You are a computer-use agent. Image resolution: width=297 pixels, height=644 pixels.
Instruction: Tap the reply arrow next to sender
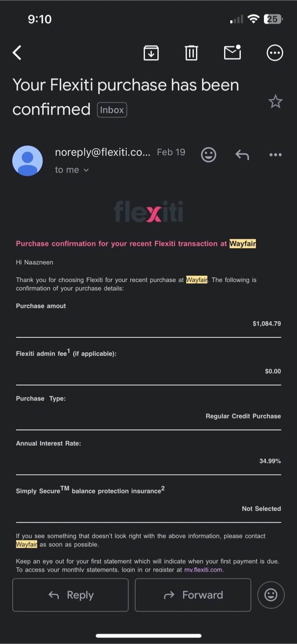pyautogui.click(x=242, y=155)
